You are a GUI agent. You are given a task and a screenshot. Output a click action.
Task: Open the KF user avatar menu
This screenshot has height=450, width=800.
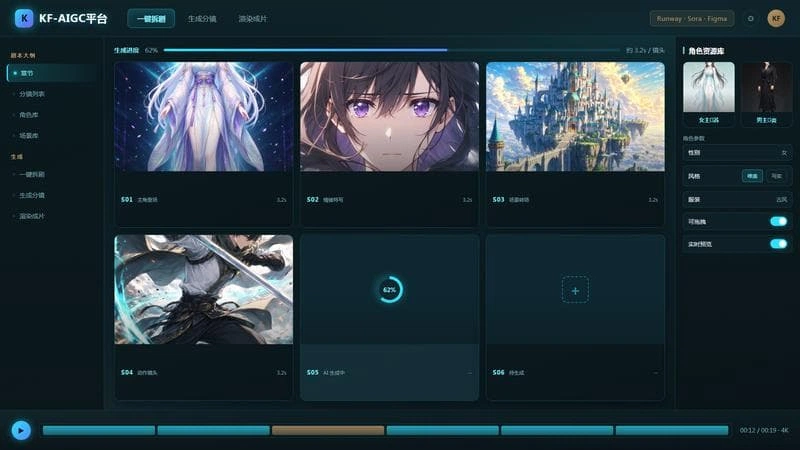(776, 18)
